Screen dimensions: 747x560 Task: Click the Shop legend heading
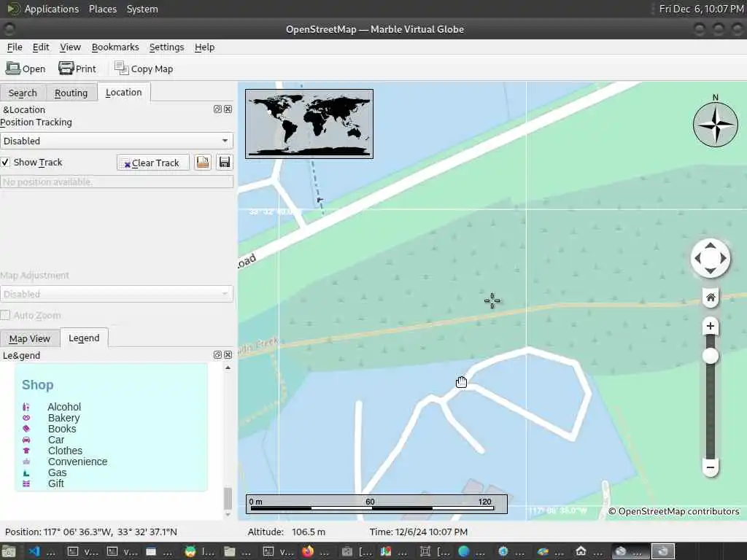pyautogui.click(x=38, y=385)
